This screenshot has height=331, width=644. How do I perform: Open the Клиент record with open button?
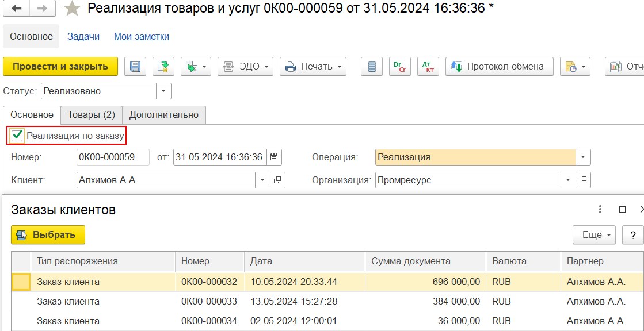[277, 180]
